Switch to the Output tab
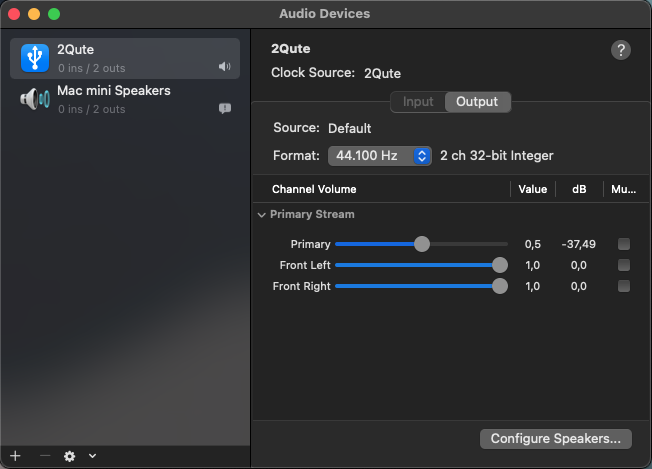Image resolution: width=652 pixels, height=469 pixels. point(477,102)
